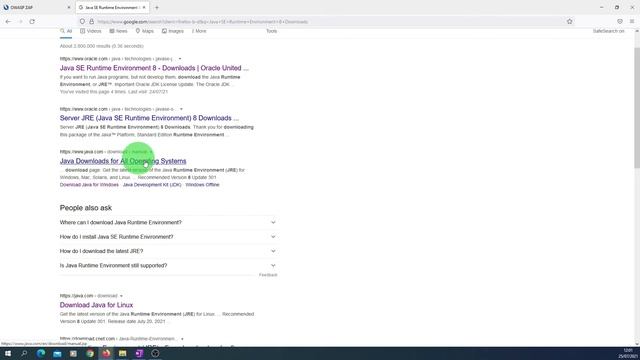Expand 'How do I download the latest JRE?'
The width and height of the screenshot is (640, 360).
pos(168,251)
